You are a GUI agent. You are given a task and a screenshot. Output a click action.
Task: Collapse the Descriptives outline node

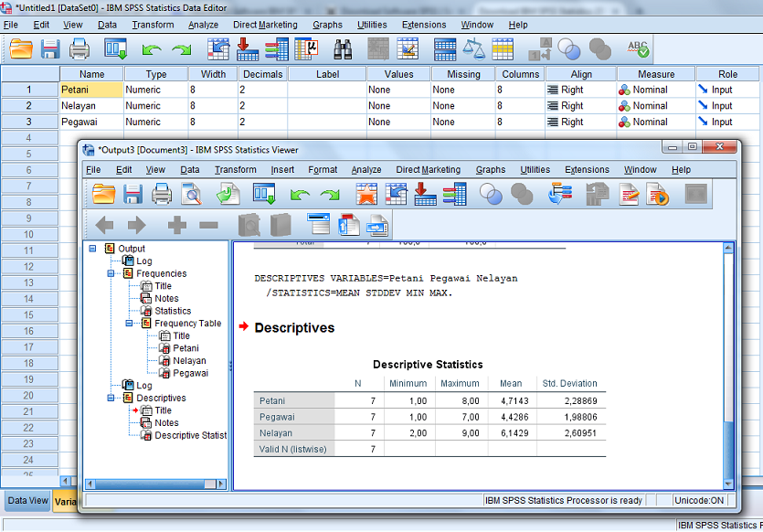pyautogui.click(x=111, y=398)
